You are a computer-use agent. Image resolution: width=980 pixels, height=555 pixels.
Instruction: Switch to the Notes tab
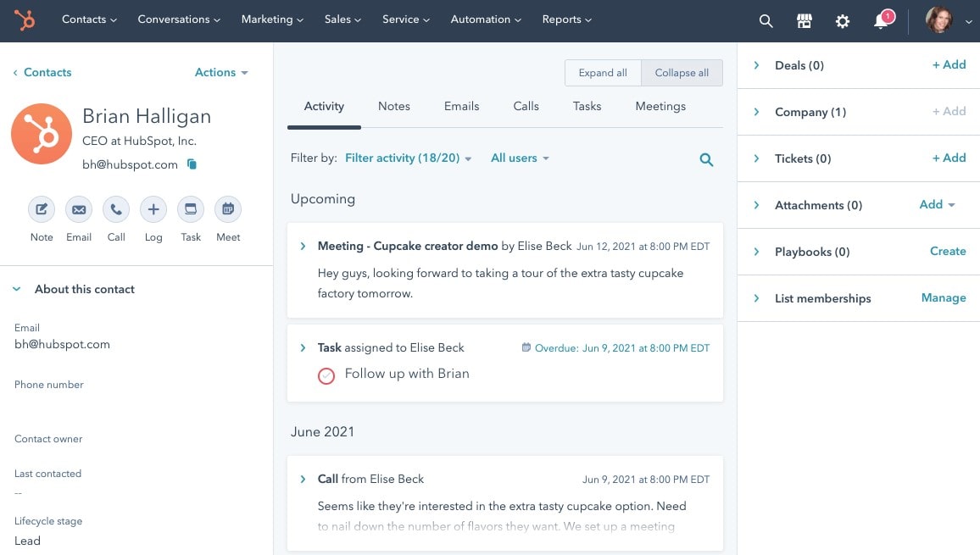coord(393,106)
